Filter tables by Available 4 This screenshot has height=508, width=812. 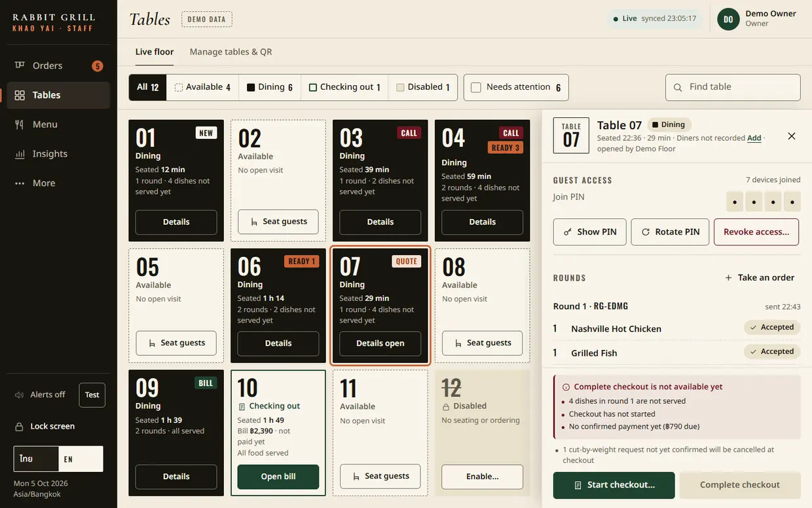[x=202, y=87]
